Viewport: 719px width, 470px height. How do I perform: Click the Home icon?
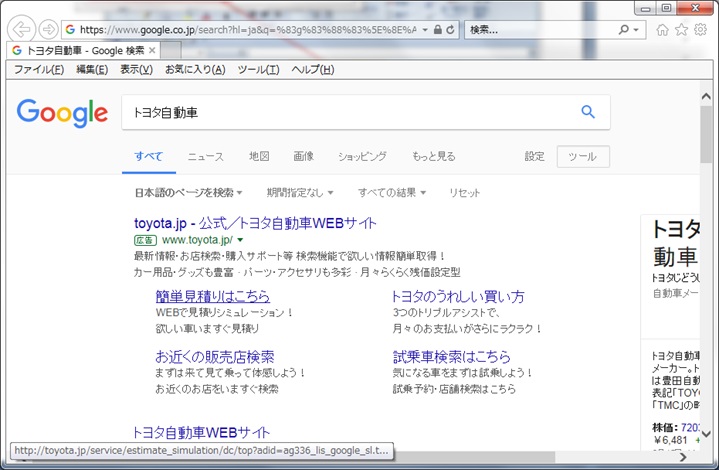662,30
